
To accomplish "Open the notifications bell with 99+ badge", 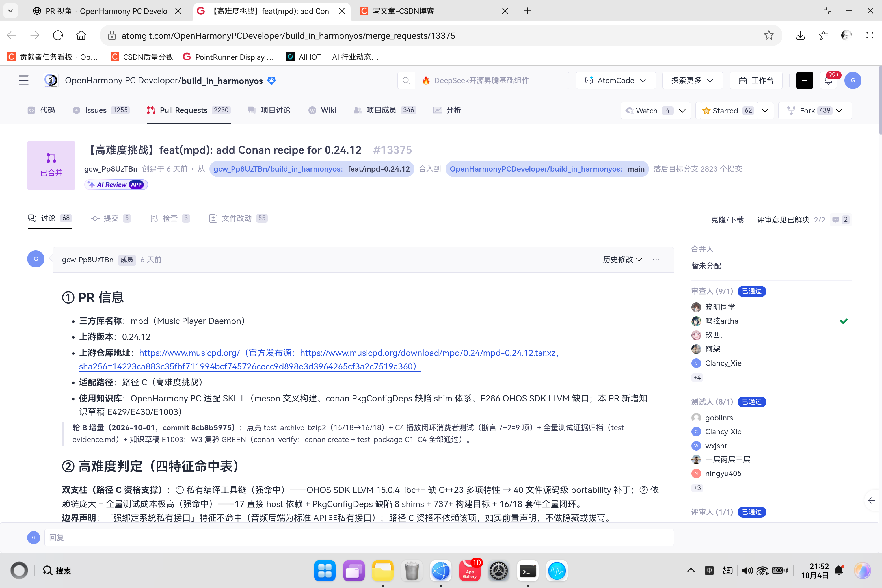I will pyautogui.click(x=828, y=80).
